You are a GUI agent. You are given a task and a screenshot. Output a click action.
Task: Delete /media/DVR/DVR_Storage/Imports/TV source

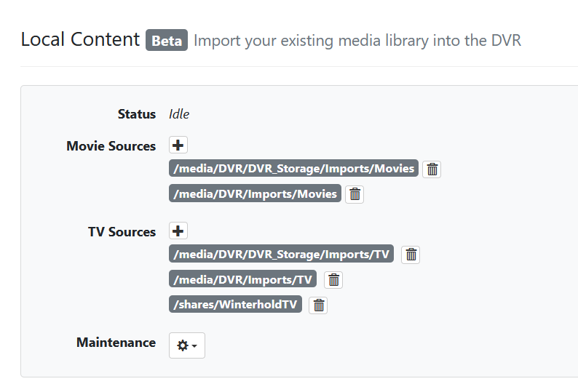[x=411, y=255]
